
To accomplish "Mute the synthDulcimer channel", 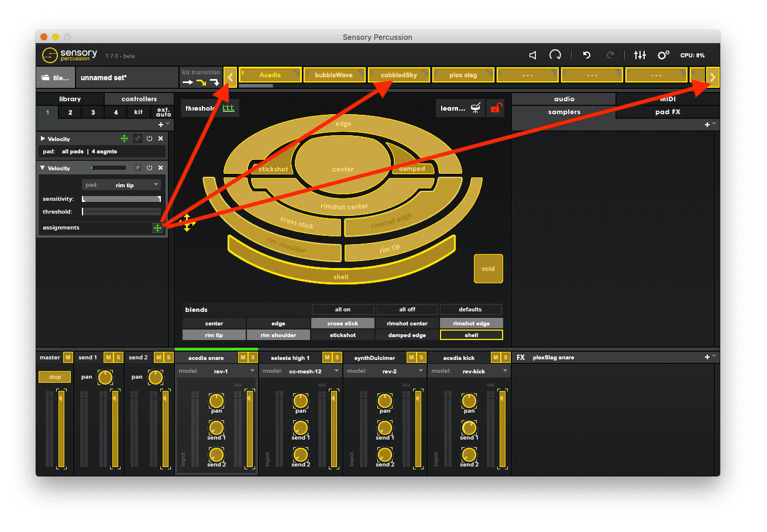I will (x=411, y=358).
